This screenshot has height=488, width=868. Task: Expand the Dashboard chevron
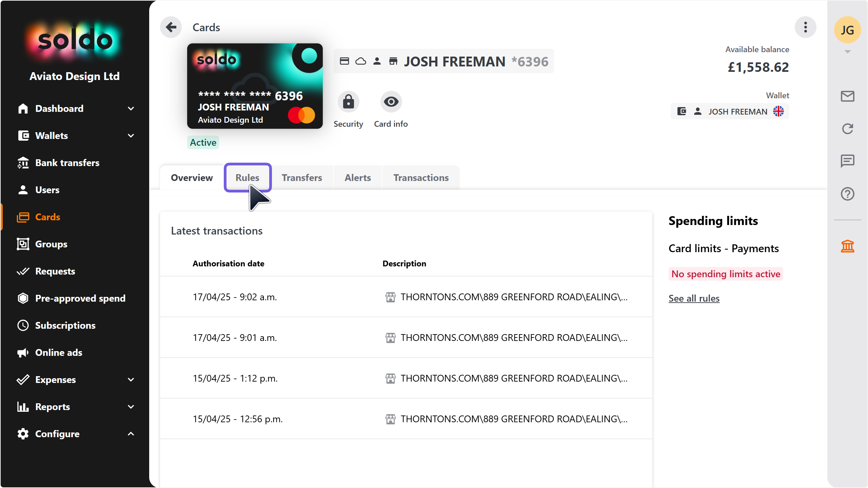131,108
